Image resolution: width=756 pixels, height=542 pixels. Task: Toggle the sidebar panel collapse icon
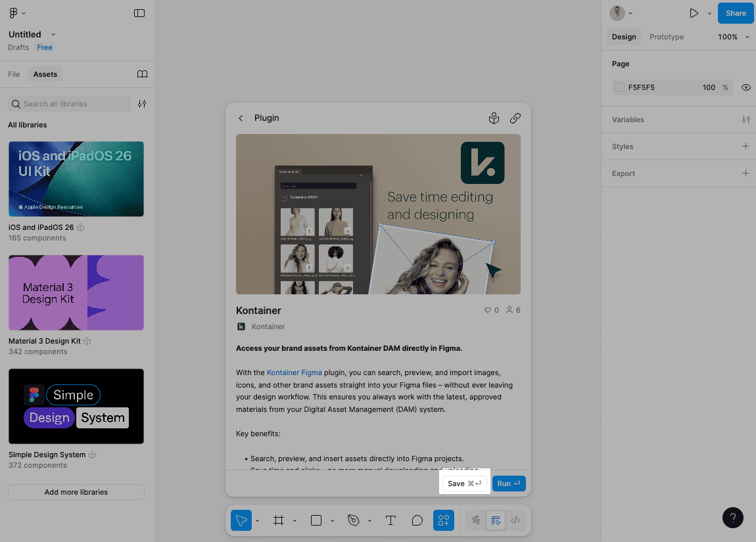click(139, 13)
